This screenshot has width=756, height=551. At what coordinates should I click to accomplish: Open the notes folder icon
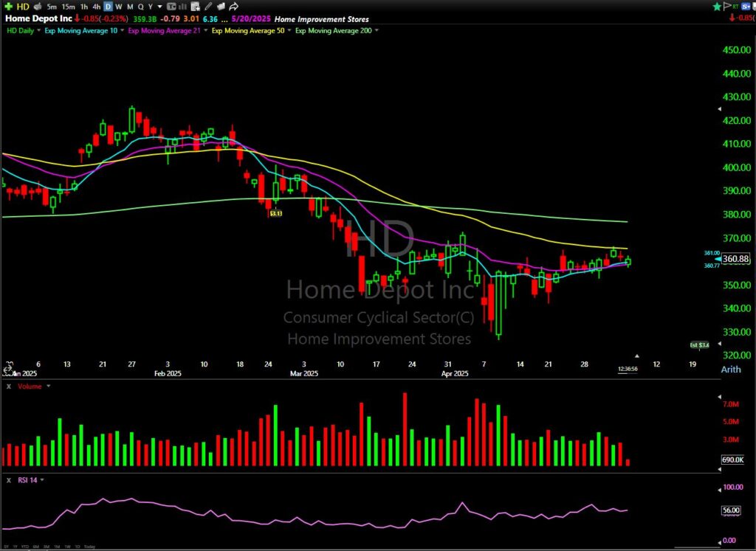221,7
